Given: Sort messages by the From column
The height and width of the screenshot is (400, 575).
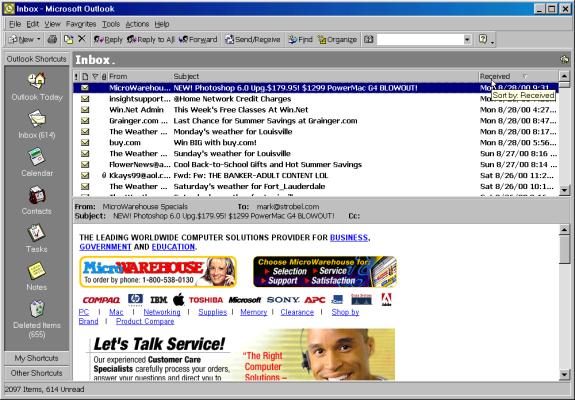Looking at the screenshot, I should (x=140, y=77).
